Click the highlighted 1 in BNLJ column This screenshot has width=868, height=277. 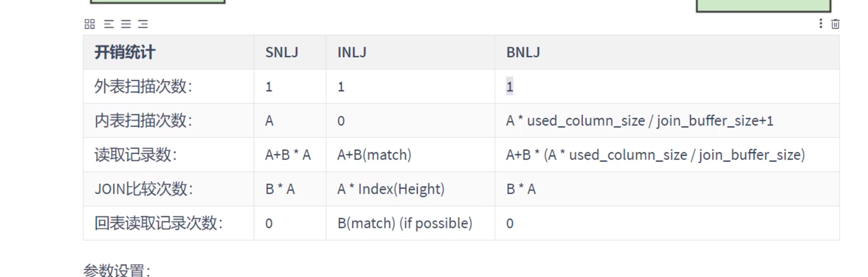[509, 87]
